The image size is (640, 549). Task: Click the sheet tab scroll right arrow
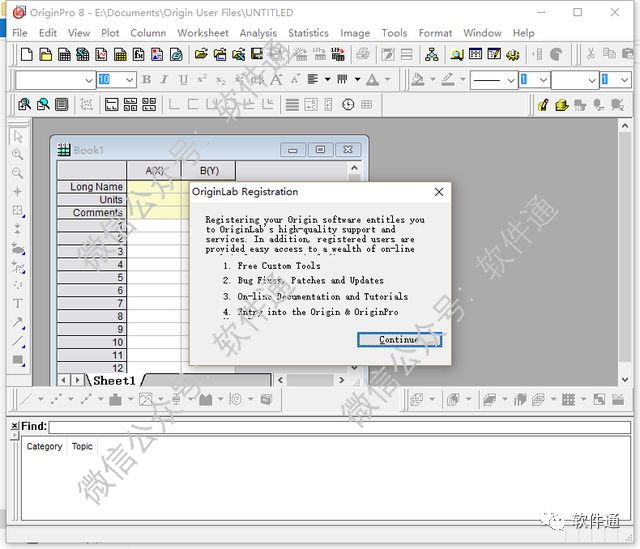coord(77,380)
